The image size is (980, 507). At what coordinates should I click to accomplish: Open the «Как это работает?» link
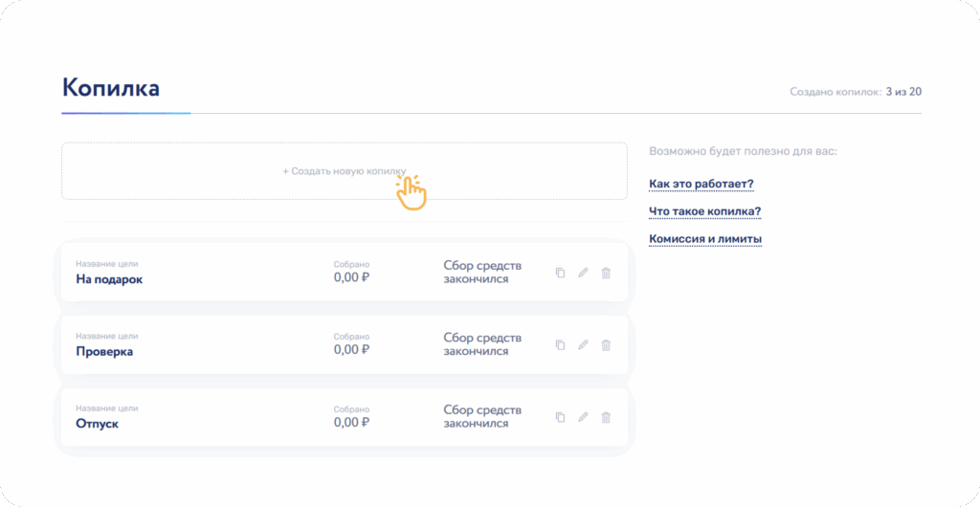click(x=702, y=184)
